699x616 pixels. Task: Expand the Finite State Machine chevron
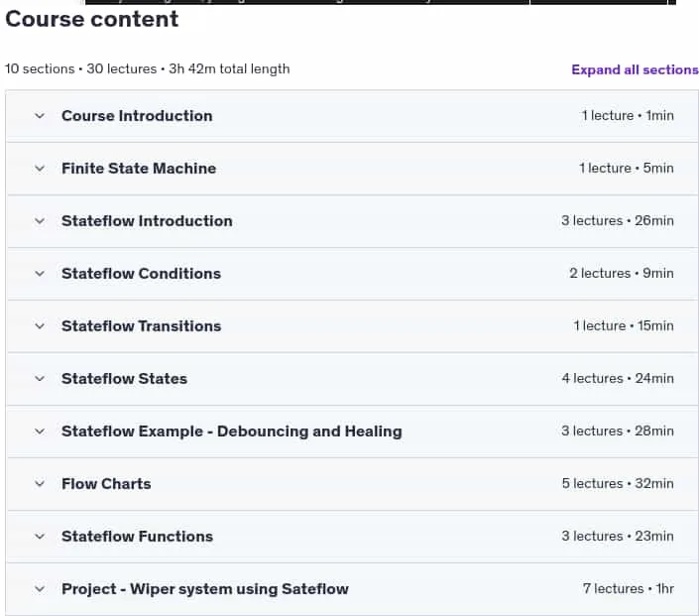pos(40,169)
